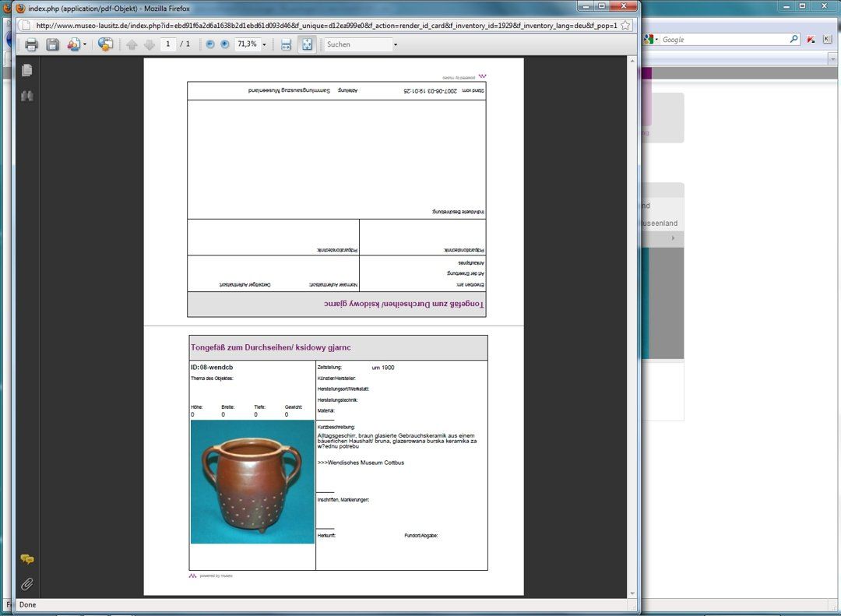Toggle fit-to-width scrolling mode
Screen dimensions: 841x616
coord(286,44)
